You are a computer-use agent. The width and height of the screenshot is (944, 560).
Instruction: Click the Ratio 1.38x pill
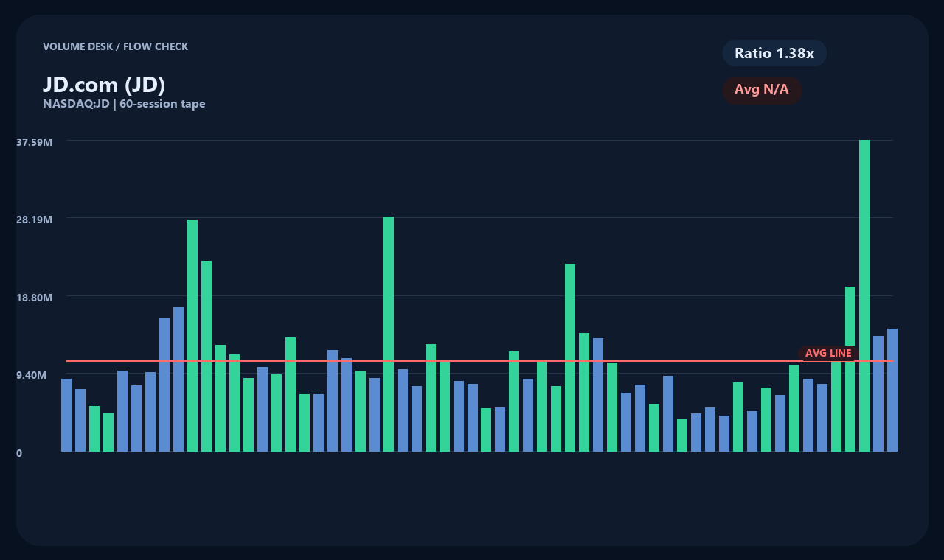(x=774, y=53)
